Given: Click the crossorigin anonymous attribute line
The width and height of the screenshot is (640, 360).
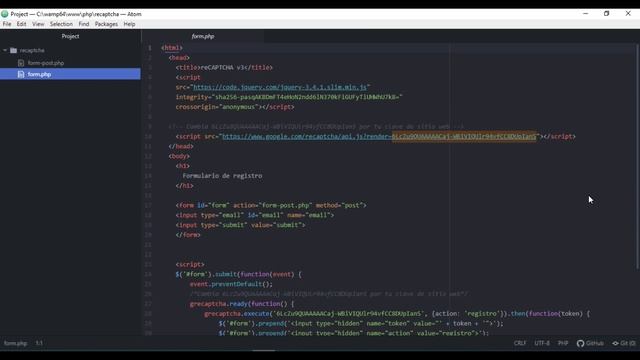Looking at the screenshot, I should click(235, 107).
